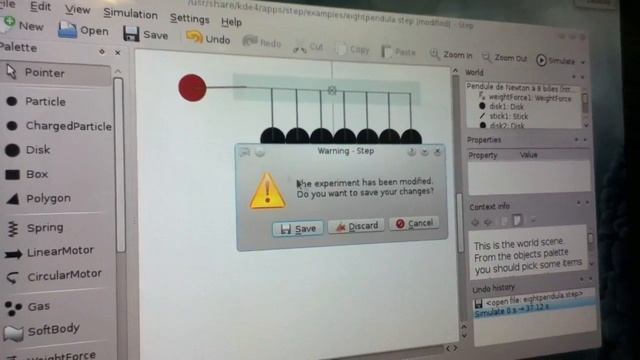The width and height of the screenshot is (640, 360).
Task: Save changes in the Warning dialog
Action: (x=298, y=229)
